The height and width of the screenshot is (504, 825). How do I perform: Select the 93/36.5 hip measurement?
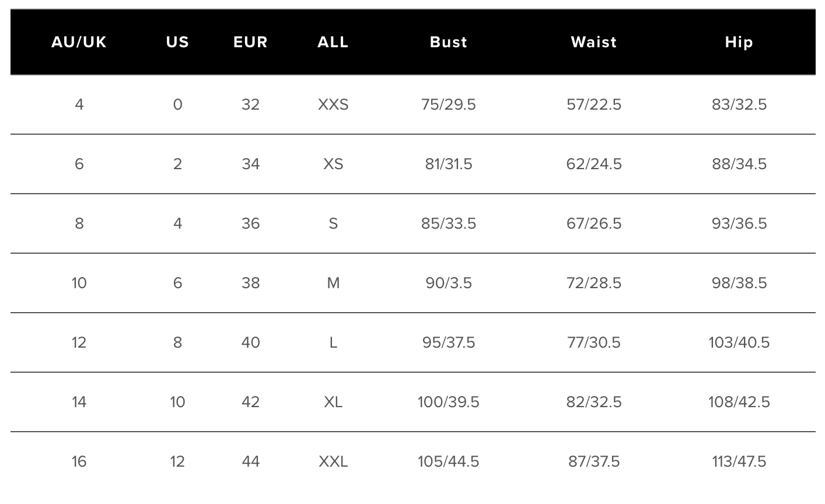click(x=739, y=223)
